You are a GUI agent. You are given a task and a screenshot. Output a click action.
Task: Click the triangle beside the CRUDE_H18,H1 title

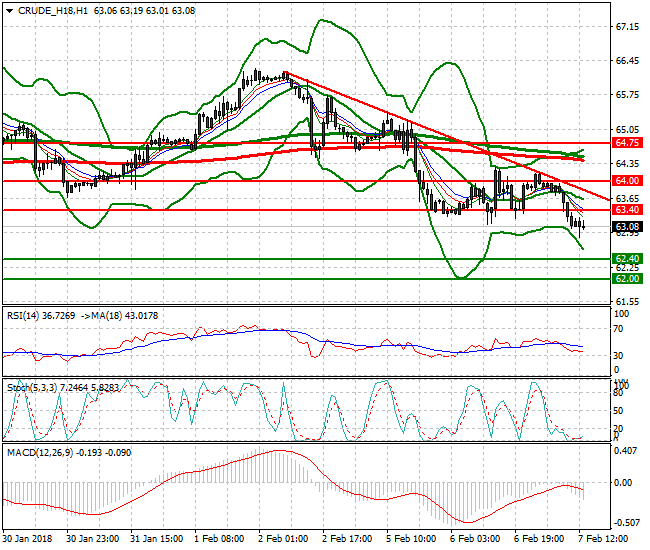pos(10,11)
